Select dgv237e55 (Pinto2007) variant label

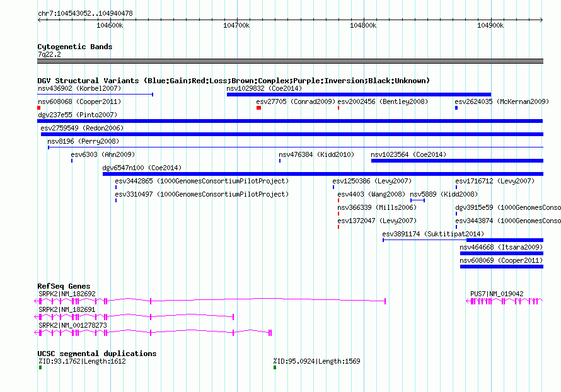click(x=78, y=115)
